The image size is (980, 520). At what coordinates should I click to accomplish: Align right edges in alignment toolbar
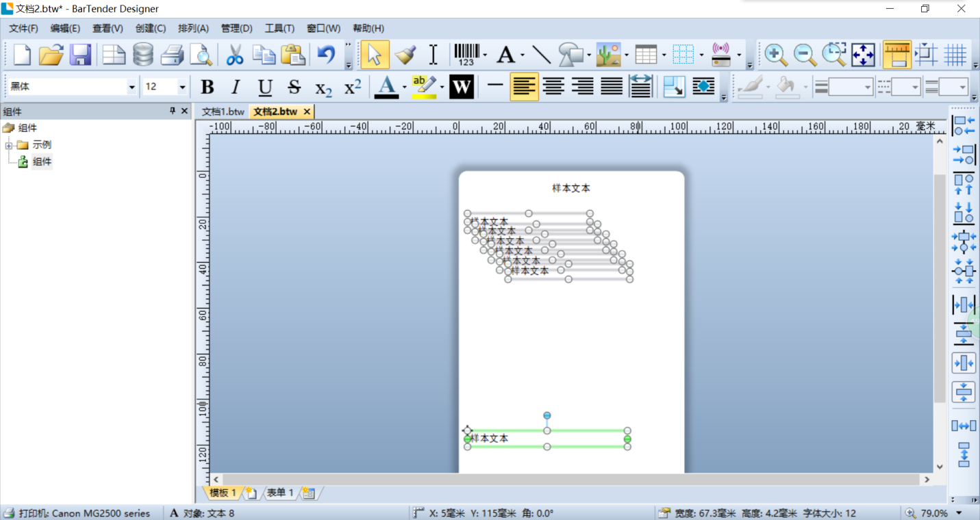click(964, 155)
